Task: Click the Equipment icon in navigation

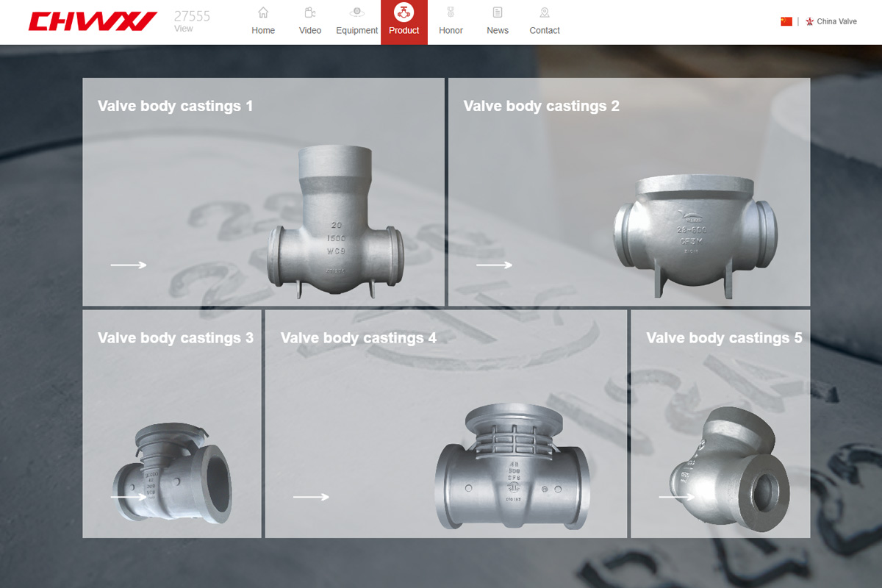Action: click(x=356, y=12)
